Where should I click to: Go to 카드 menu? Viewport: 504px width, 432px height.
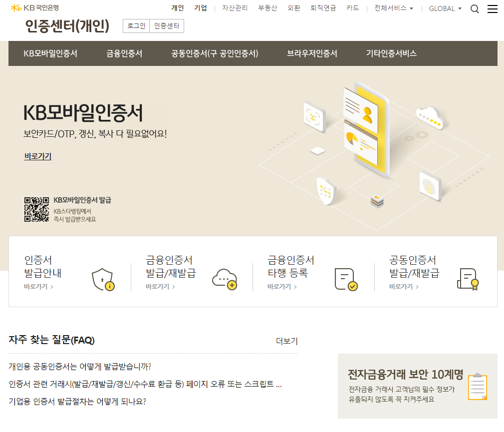(353, 8)
